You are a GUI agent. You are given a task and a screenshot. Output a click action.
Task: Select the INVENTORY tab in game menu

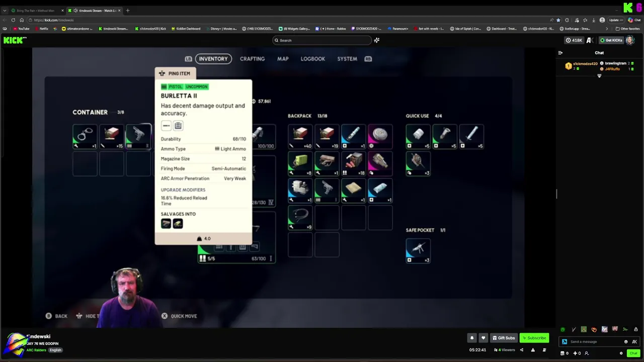point(213,59)
